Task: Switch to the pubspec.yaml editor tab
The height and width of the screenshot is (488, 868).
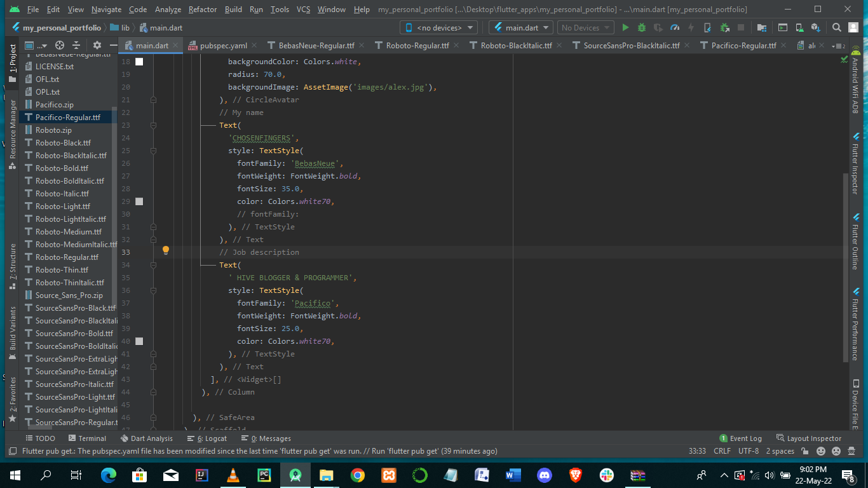Action: 223,46
